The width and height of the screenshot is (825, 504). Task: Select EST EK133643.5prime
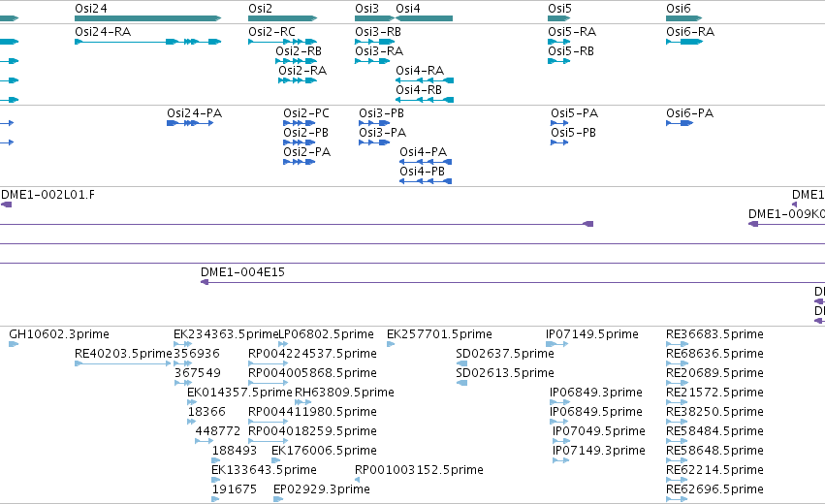(216, 480)
